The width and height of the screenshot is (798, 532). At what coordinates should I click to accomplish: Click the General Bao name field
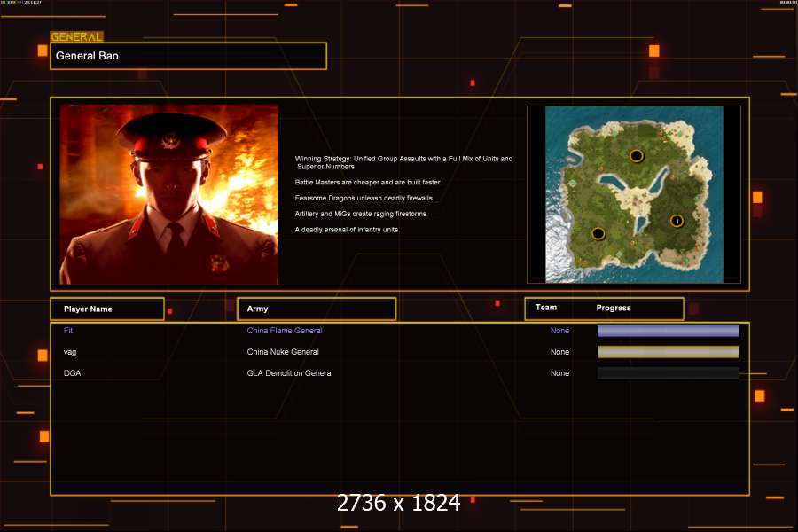tap(188, 56)
